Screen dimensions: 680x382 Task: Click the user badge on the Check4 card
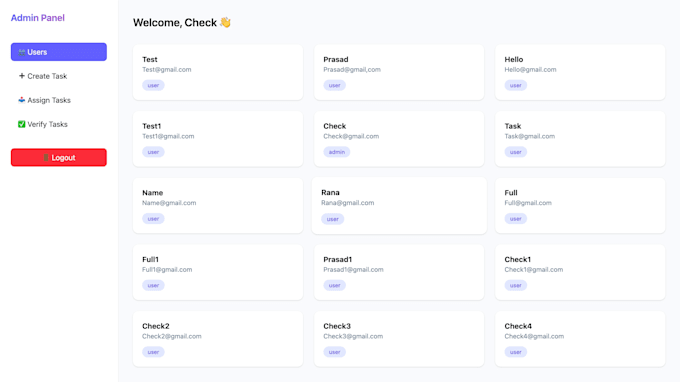516,352
